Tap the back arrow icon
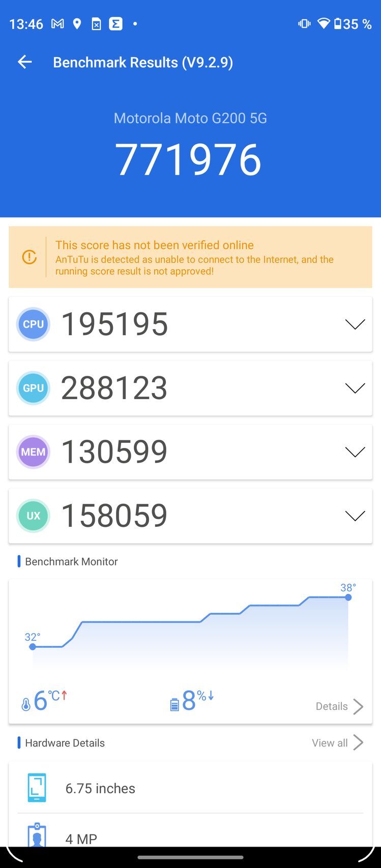The height and width of the screenshot is (868, 381). point(24,62)
